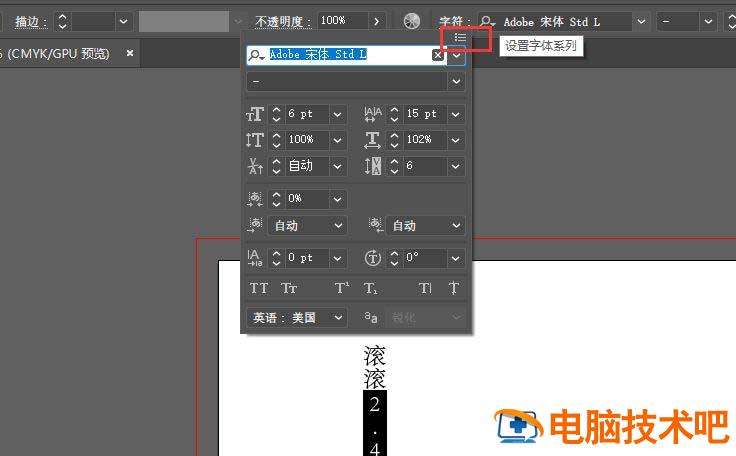This screenshot has width=736, height=456.
Task: Open the stroke weight dropdown in top bar
Action: (x=123, y=22)
